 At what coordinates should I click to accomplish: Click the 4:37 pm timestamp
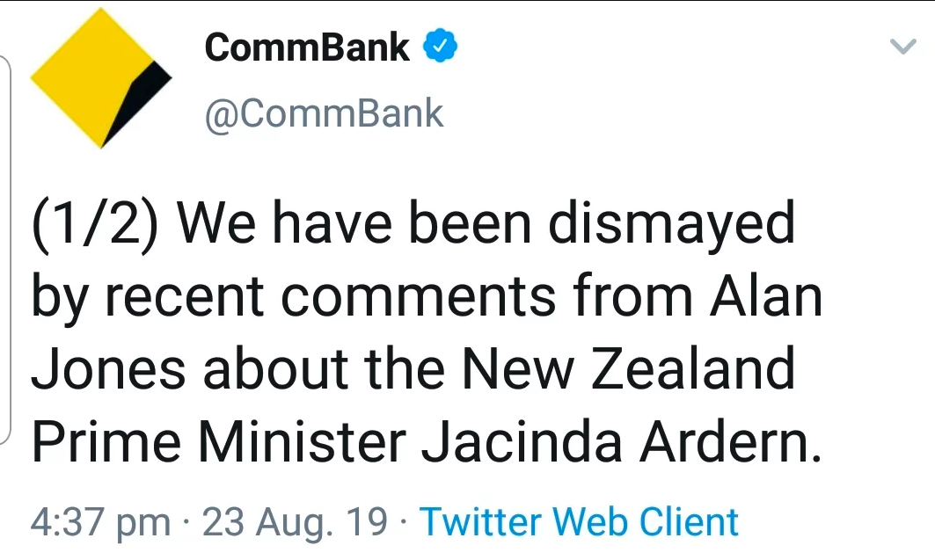(x=100, y=522)
